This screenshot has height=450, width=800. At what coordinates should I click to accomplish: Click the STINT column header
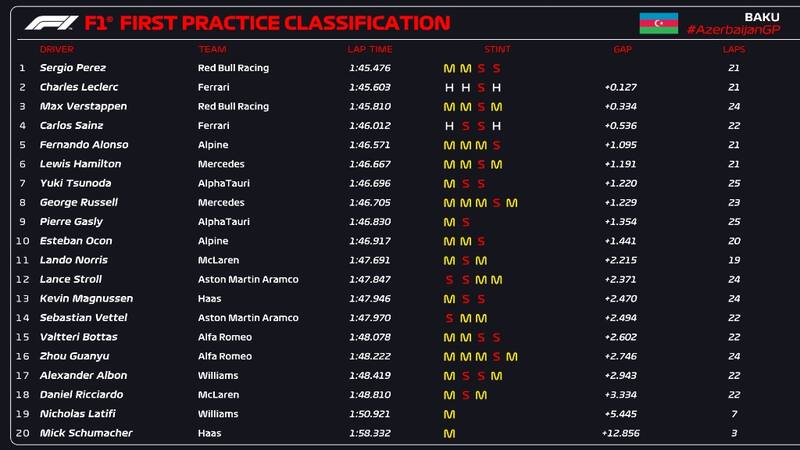coord(497,49)
